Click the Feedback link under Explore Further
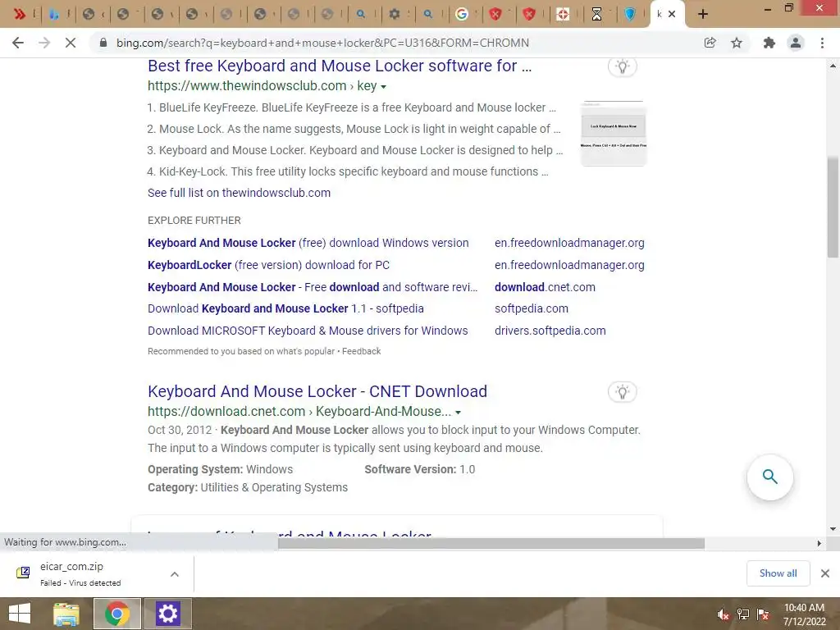The image size is (840, 630). [x=362, y=351]
